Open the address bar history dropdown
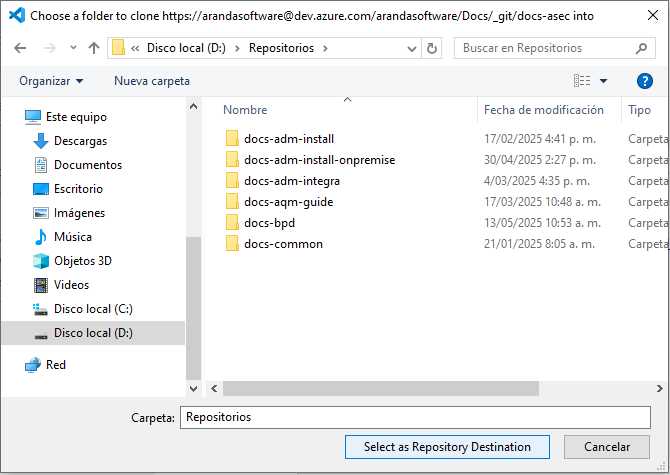 click(411, 48)
